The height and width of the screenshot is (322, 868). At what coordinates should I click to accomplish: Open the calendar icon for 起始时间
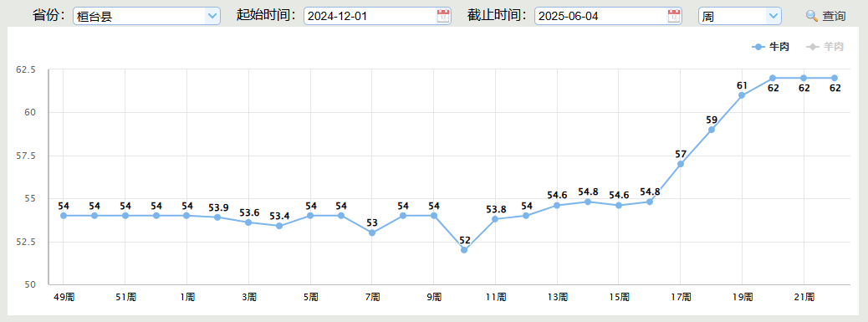pyautogui.click(x=443, y=16)
